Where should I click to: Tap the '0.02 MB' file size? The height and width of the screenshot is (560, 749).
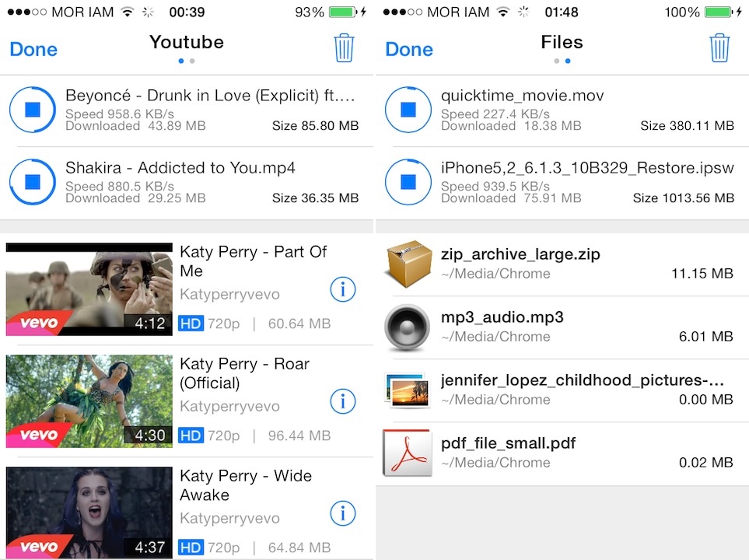coord(706,463)
